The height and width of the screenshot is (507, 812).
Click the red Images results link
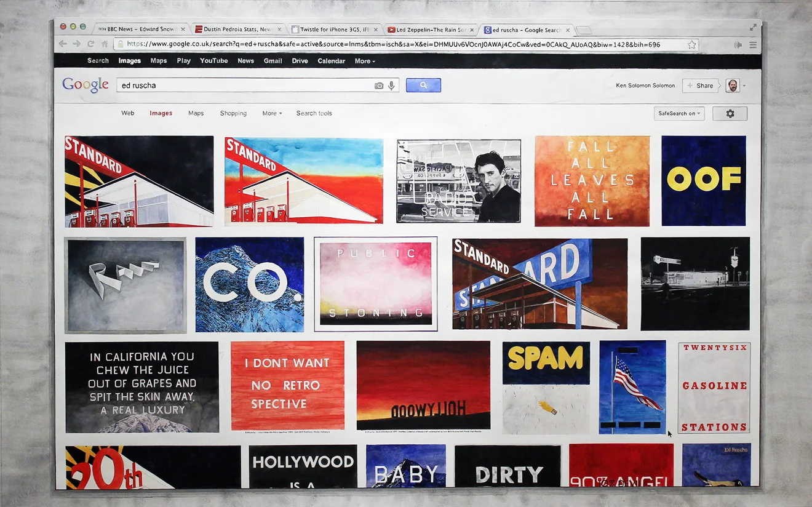(161, 113)
